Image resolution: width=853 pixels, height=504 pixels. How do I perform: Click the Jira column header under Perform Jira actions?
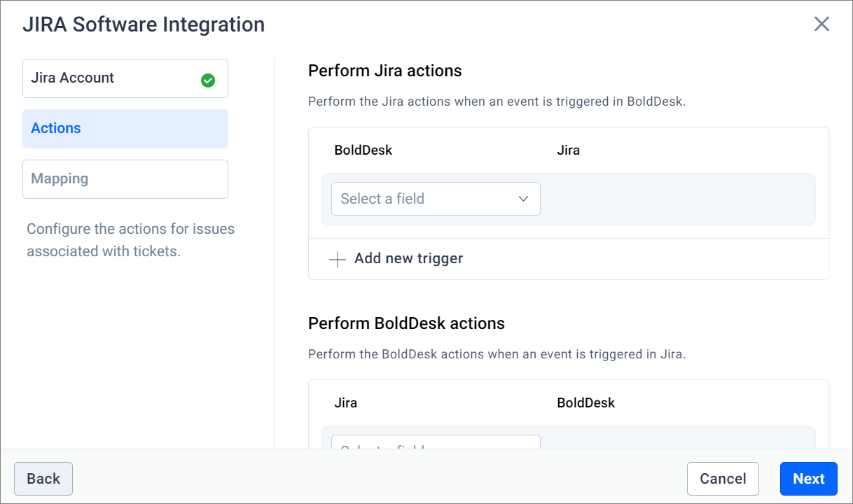(569, 150)
